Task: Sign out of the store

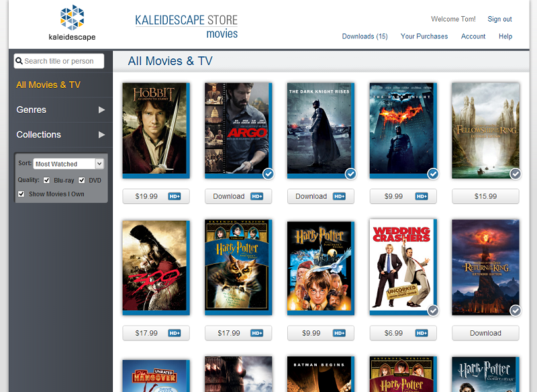Action: [499, 19]
